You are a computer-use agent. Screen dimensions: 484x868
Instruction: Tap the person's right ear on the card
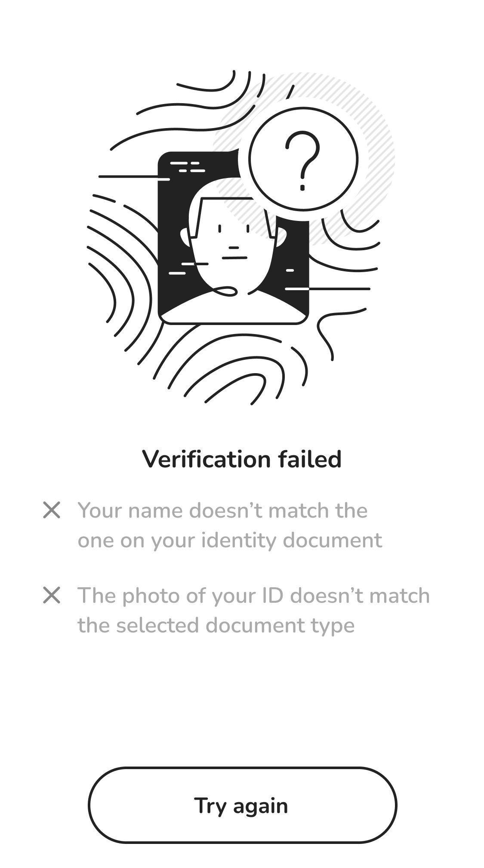click(x=280, y=237)
